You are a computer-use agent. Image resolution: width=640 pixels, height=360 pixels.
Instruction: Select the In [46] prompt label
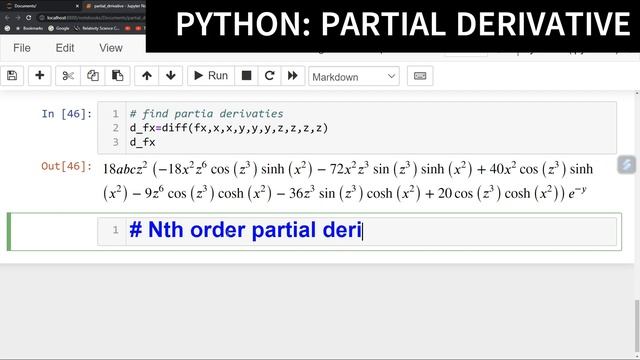click(x=67, y=113)
